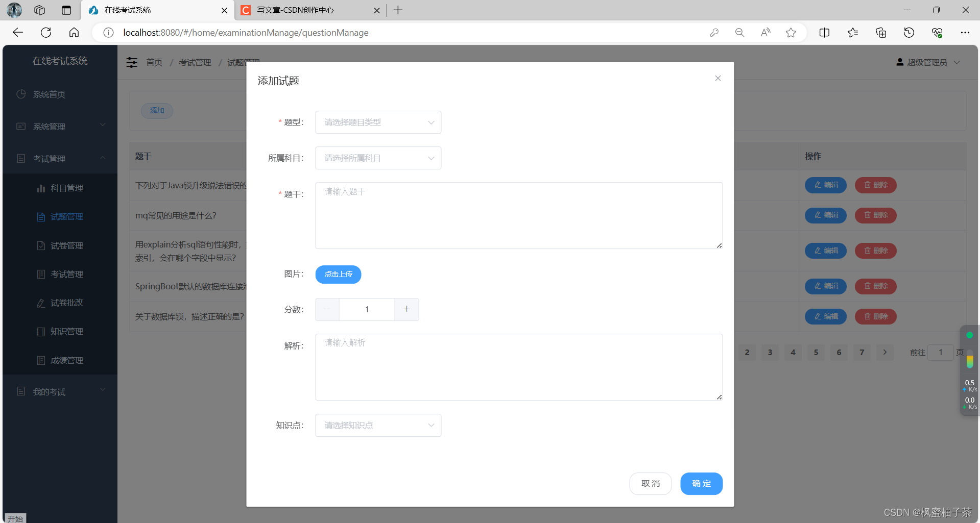
Task: Open 试卷批改 using its pen icon
Action: 41,303
